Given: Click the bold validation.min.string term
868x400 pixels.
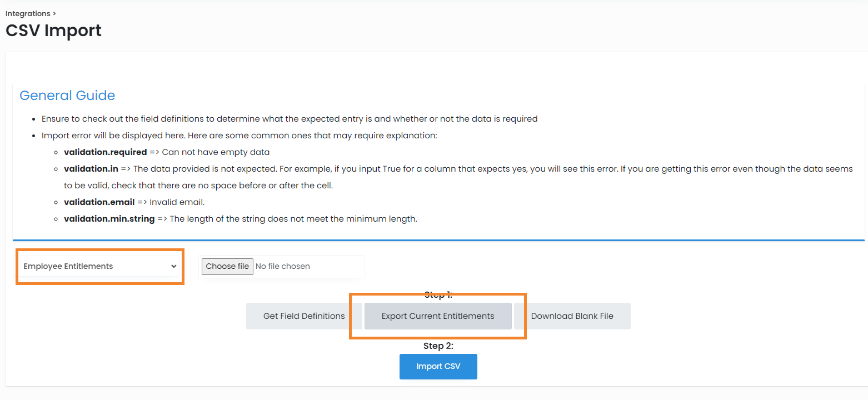Looking at the screenshot, I should pyautogui.click(x=109, y=219).
